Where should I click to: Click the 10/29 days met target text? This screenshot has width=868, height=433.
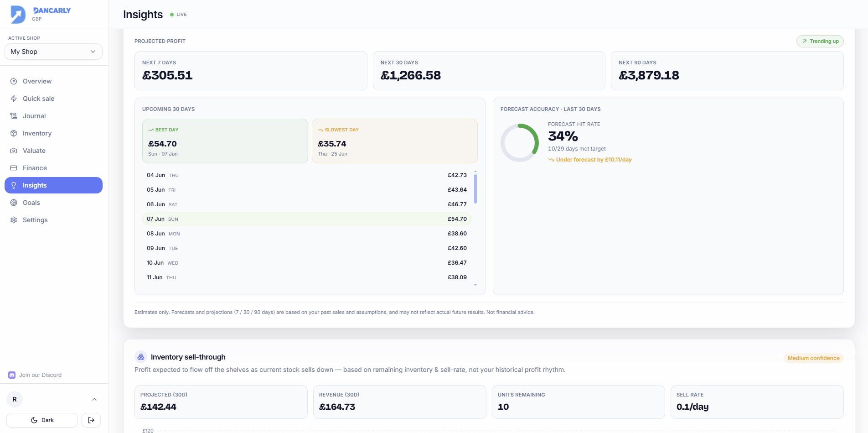click(x=577, y=149)
